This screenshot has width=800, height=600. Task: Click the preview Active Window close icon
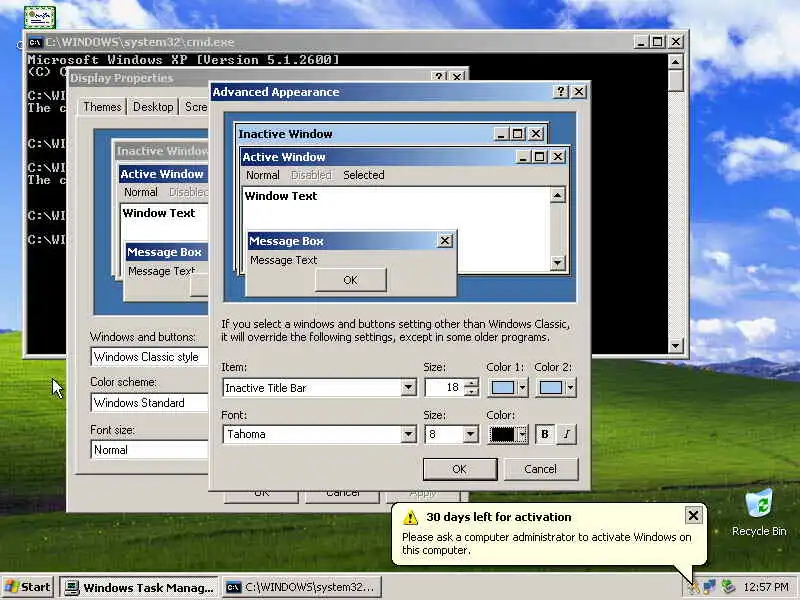click(x=558, y=157)
